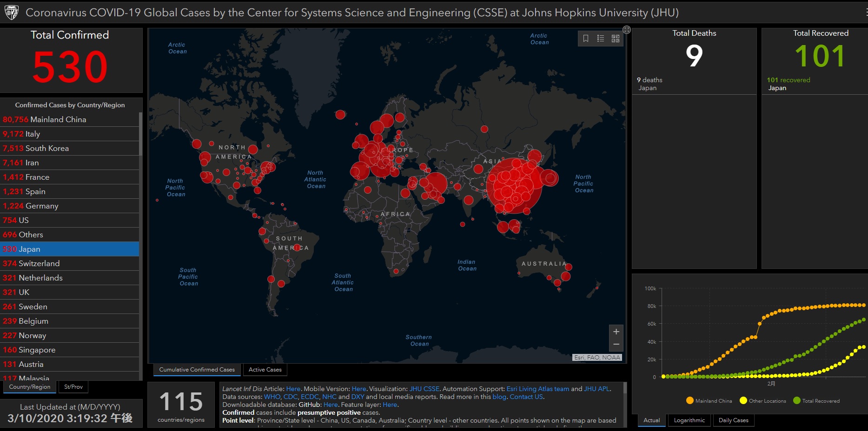
Task: Click the country list scrollbar
Action: pos(140,186)
